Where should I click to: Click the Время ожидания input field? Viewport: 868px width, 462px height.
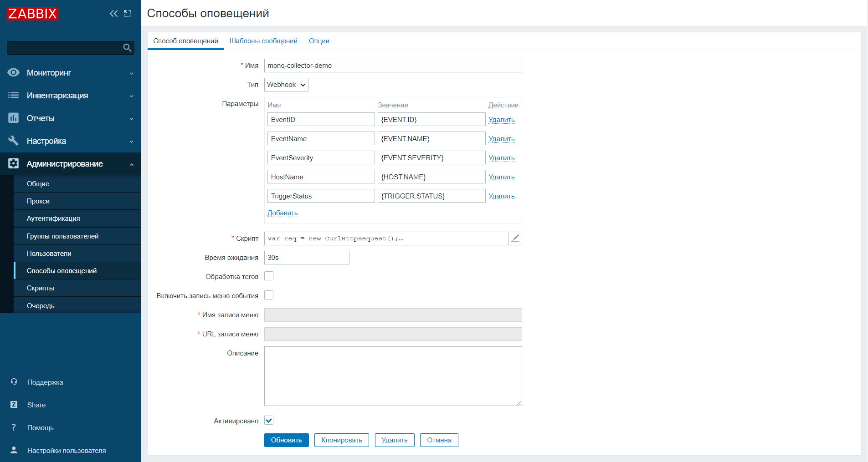307,258
